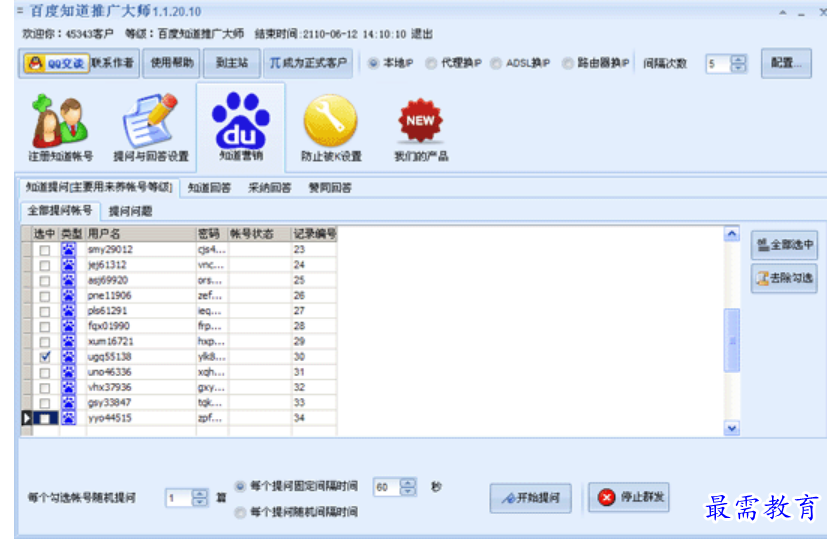
Task: Click the 间隔次数 input field
Action: pyautogui.click(x=719, y=64)
